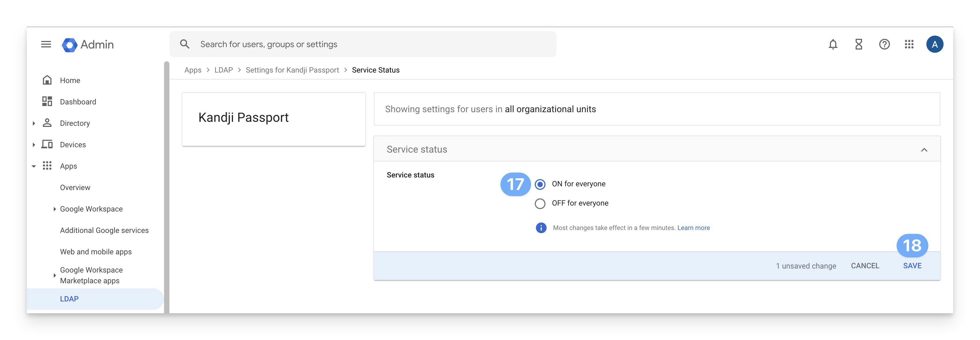The image size is (980, 340).
Task: Go to Web and mobile apps
Action: point(96,252)
